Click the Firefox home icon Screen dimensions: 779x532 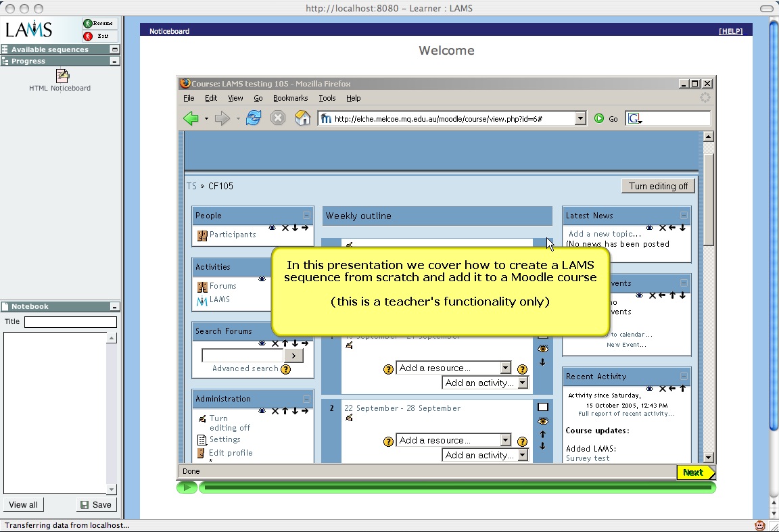(302, 119)
